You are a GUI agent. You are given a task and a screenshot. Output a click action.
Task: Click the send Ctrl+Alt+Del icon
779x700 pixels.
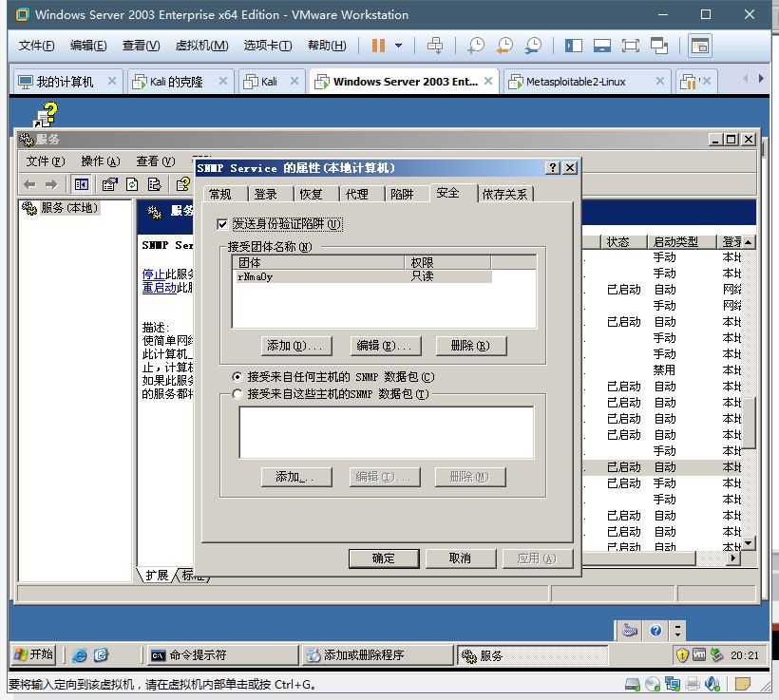435,46
